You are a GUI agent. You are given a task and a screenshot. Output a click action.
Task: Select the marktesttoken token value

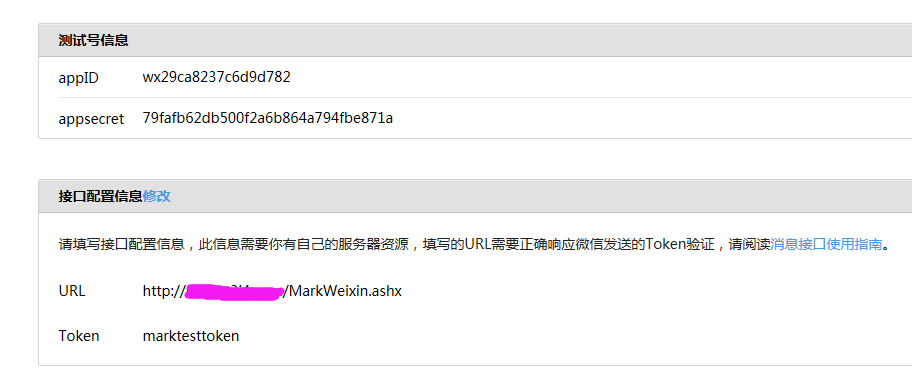coord(191,336)
